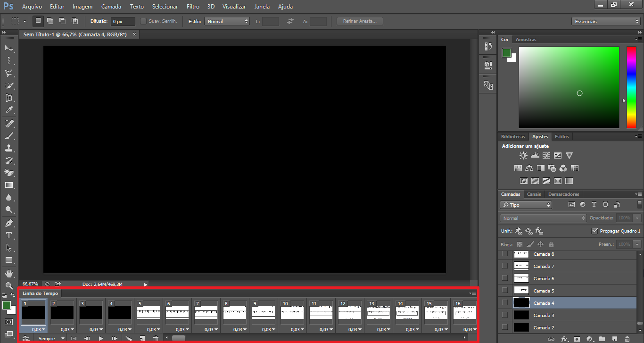Click the hue spectrum slider bar
Viewport: 644px width, 343px height.
tap(631, 87)
